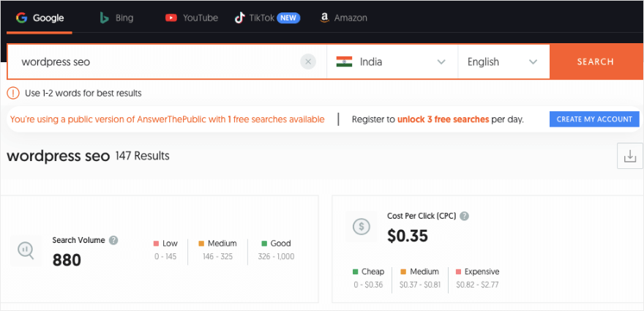Click the '147 Results' count text
Image resolution: width=644 pixels, height=311 pixels.
point(143,156)
